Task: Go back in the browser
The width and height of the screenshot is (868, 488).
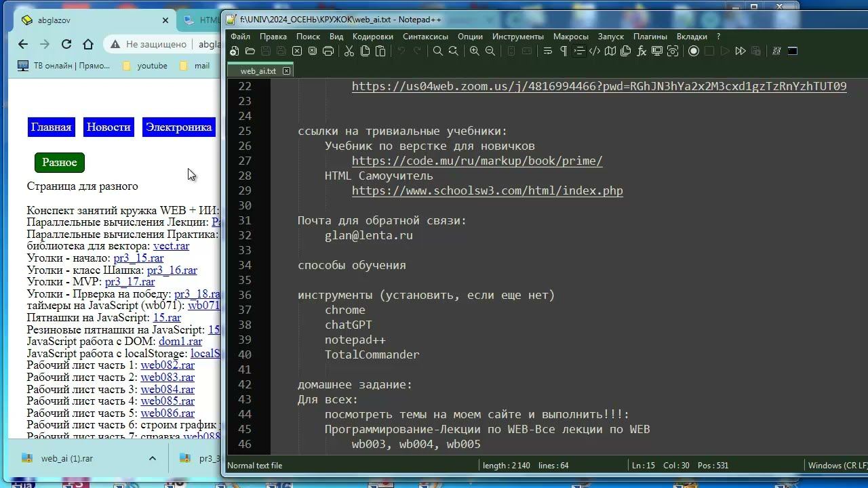Action: click(x=23, y=44)
